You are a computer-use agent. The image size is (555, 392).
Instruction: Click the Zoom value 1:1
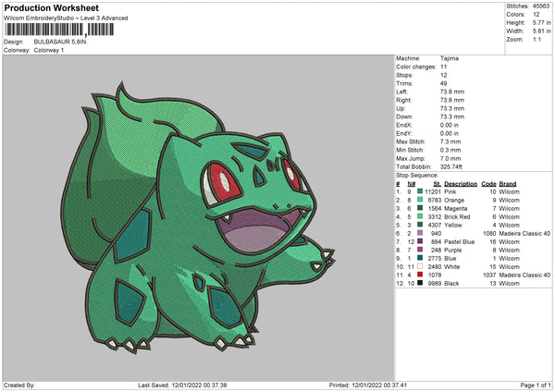point(536,39)
